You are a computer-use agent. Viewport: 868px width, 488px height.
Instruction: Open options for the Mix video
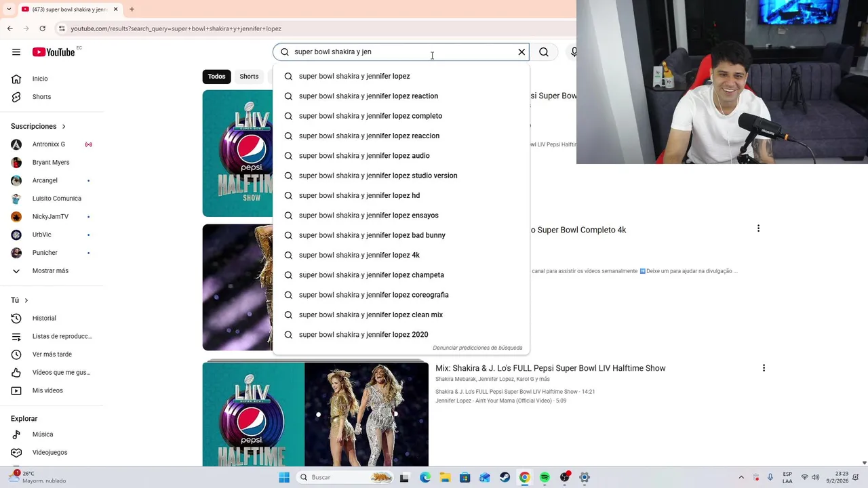pos(764,368)
